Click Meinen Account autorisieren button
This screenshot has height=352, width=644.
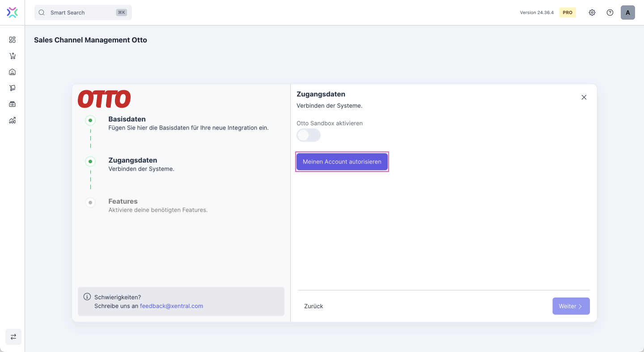click(342, 162)
